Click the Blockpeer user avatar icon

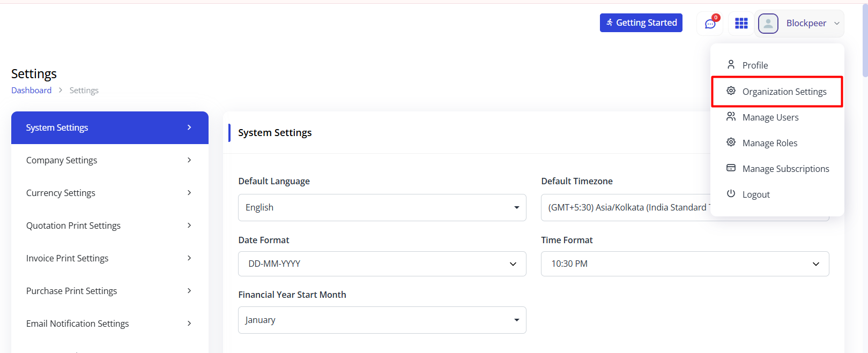768,24
